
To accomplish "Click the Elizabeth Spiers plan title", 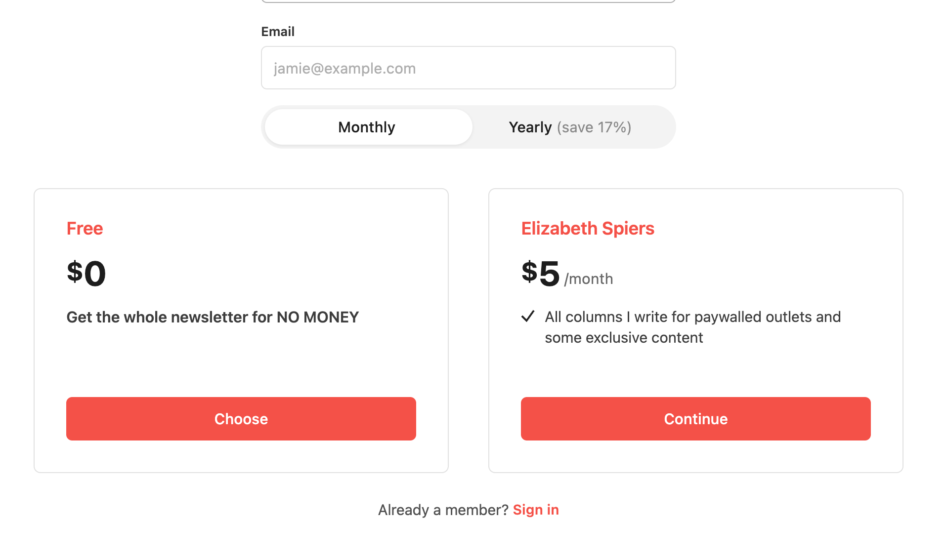I will (588, 229).
